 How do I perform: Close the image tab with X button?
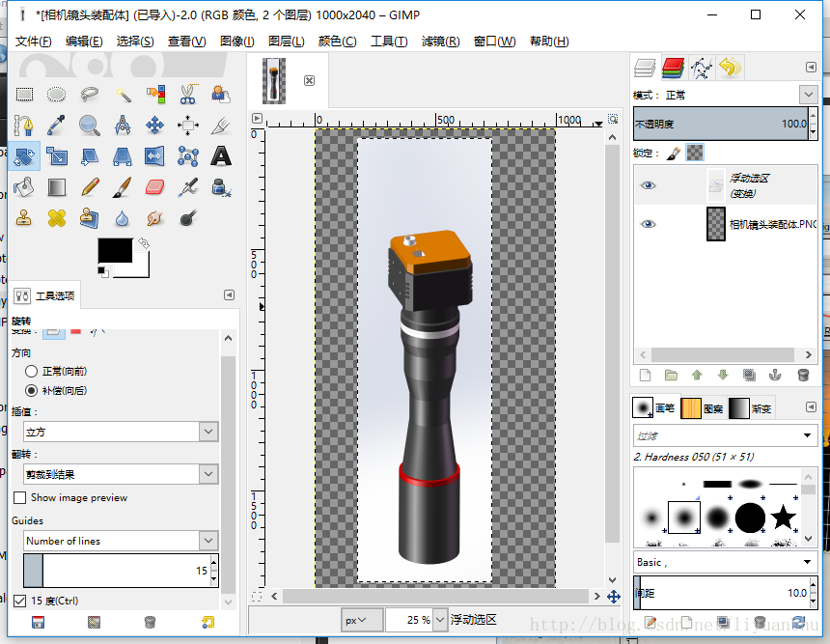pyautogui.click(x=309, y=80)
